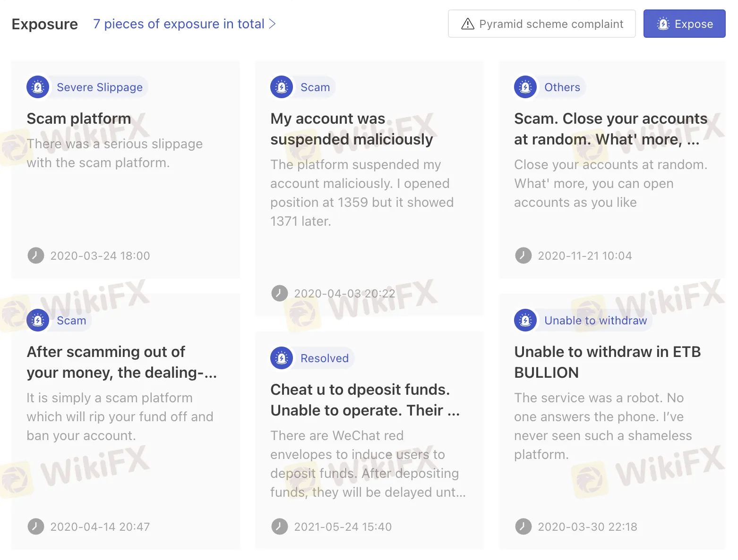The image size is (738, 560).
Task: Click the clock icon beside 2020-11-21 10:04
Action: 523,255
